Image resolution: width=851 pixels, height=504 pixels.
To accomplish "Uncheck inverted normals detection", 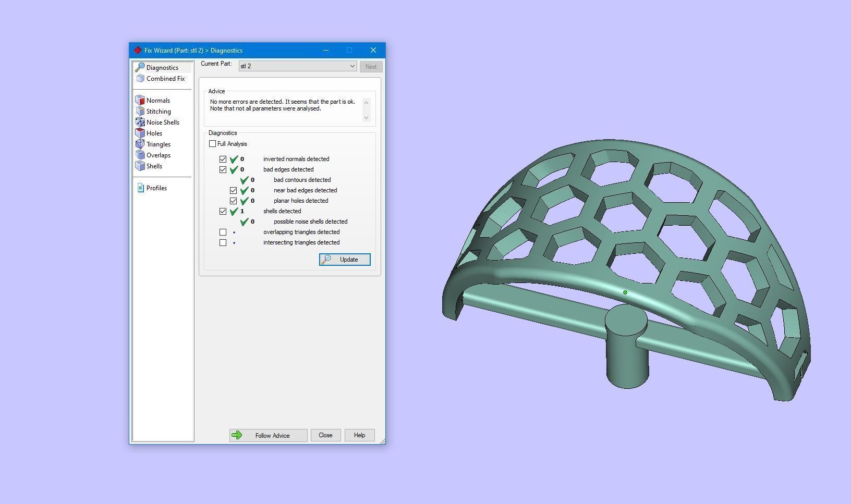I will click(223, 159).
